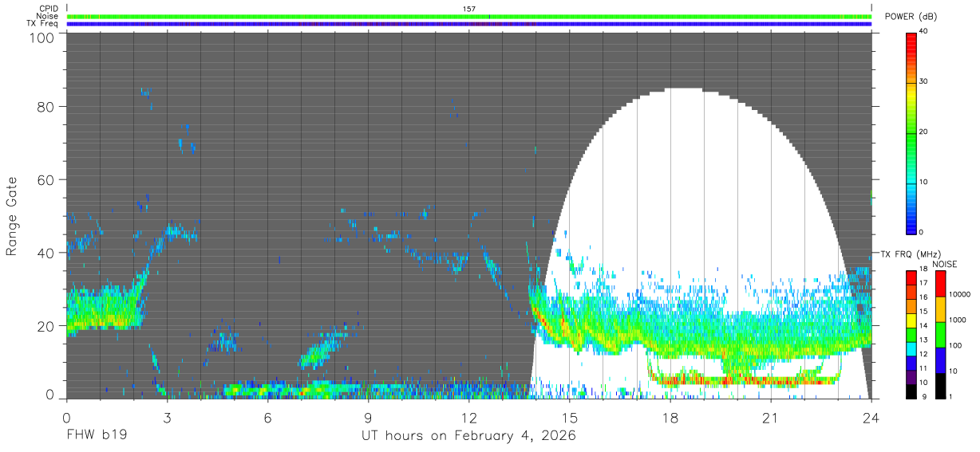Click the '100' value on the NOISE scale
Viewport: 980px width, 452px height.
pyautogui.click(x=956, y=346)
